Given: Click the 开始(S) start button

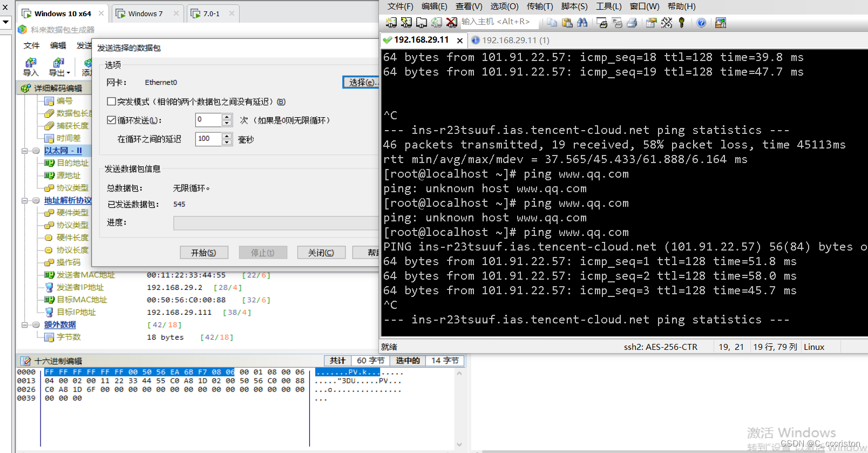Looking at the screenshot, I should coord(204,253).
